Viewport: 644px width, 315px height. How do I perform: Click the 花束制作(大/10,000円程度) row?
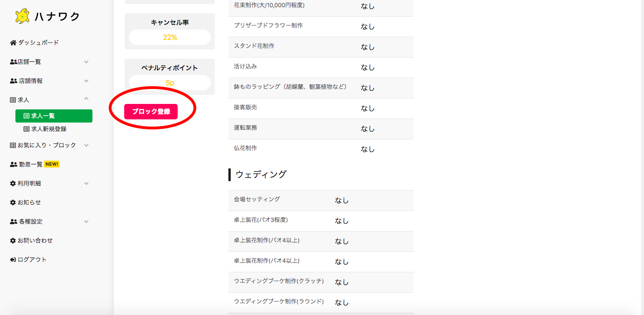(321, 6)
